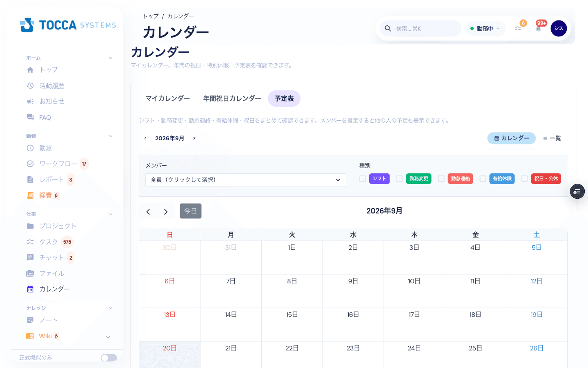Image resolution: width=588 pixels, height=368 pixels.
Task: Enable the 正式機能のみ switch
Action: tap(109, 358)
